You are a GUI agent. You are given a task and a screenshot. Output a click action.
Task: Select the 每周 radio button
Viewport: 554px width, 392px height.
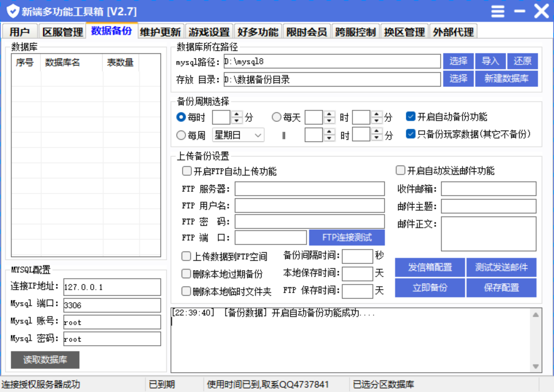coord(181,135)
